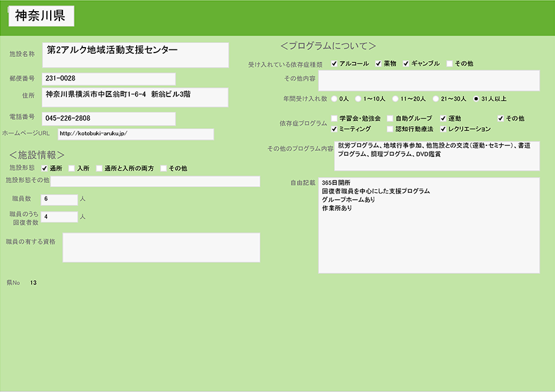Viewport: 555px width, 392px height.
Task: Click the ホームページURL field
Action: tap(135, 134)
